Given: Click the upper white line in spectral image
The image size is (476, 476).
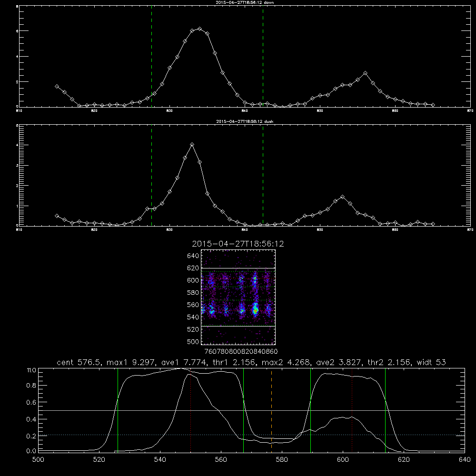Looking at the screenshot, I should (238, 268).
